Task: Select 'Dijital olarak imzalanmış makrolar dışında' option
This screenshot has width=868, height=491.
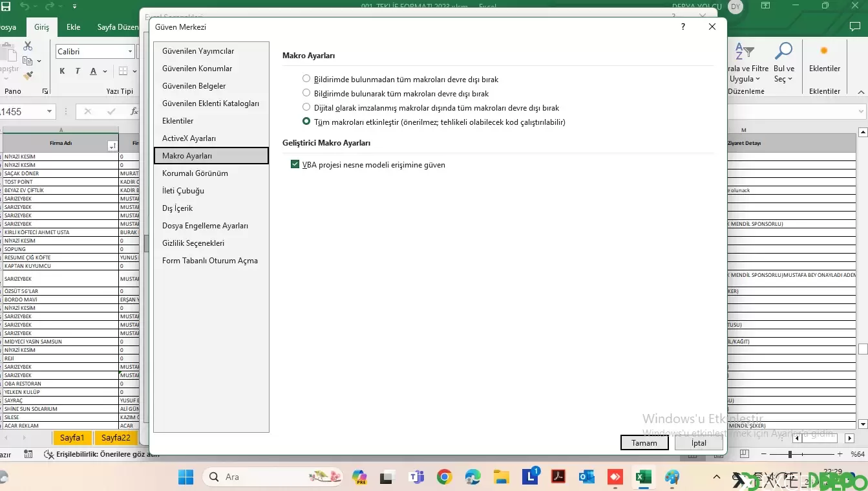Action: tap(306, 107)
